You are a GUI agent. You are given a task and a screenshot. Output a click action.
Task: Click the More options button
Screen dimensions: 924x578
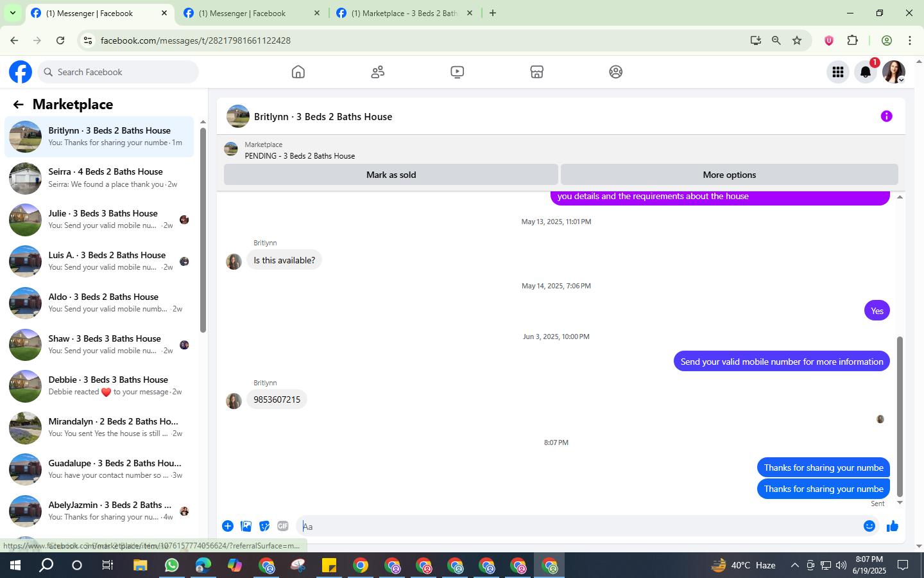tap(730, 175)
